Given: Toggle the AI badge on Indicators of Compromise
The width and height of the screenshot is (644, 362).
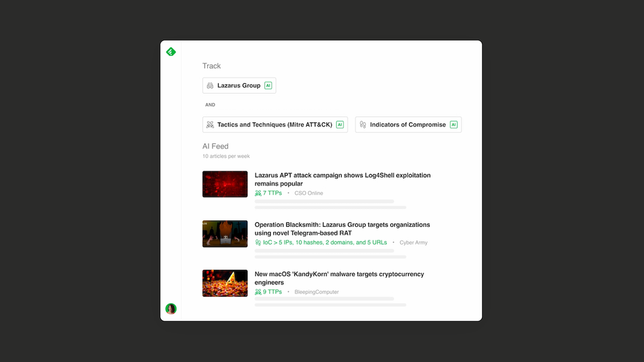Looking at the screenshot, I should [x=454, y=124].
